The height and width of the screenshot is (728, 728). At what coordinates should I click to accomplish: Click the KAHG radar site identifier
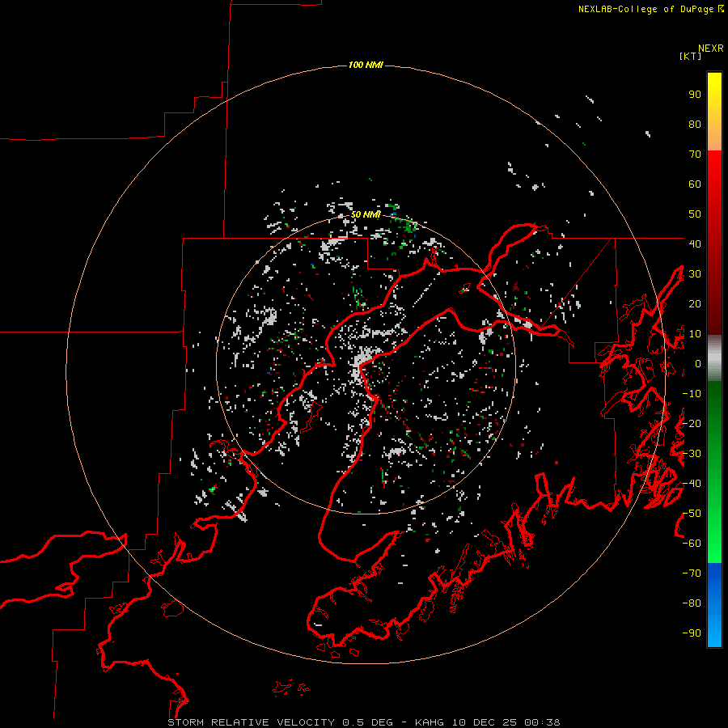click(x=430, y=722)
